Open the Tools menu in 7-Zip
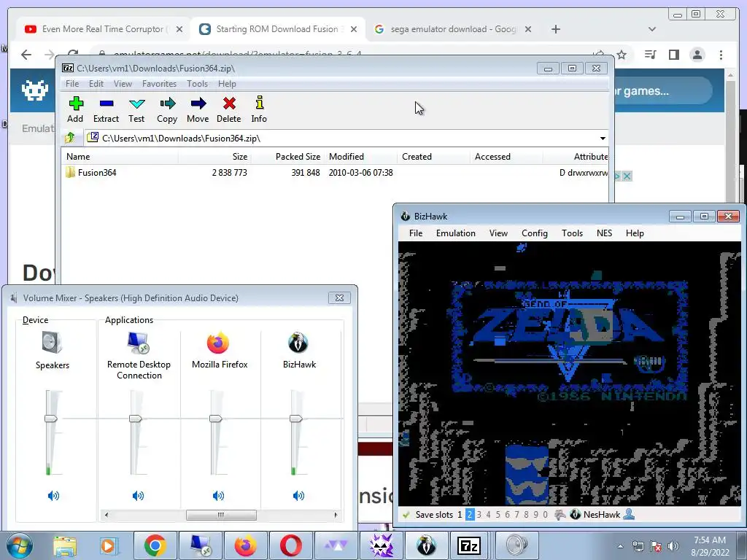 (x=197, y=84)
